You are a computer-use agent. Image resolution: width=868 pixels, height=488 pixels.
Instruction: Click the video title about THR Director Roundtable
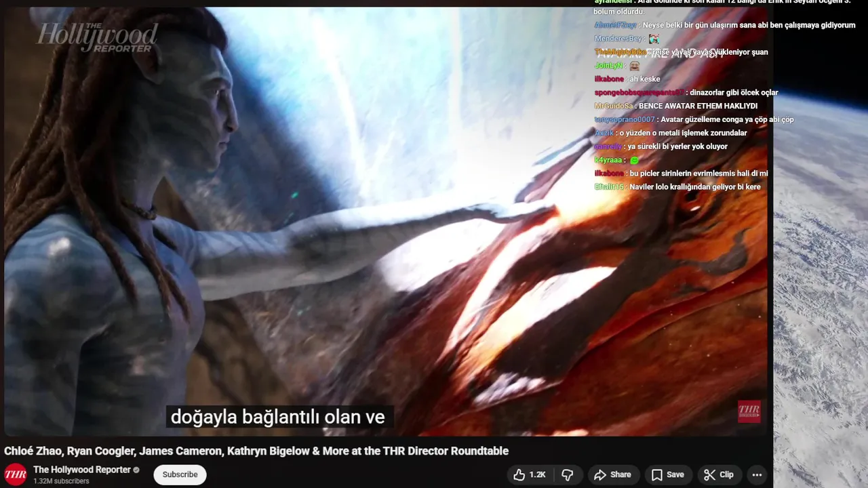[x=256, y=451]
